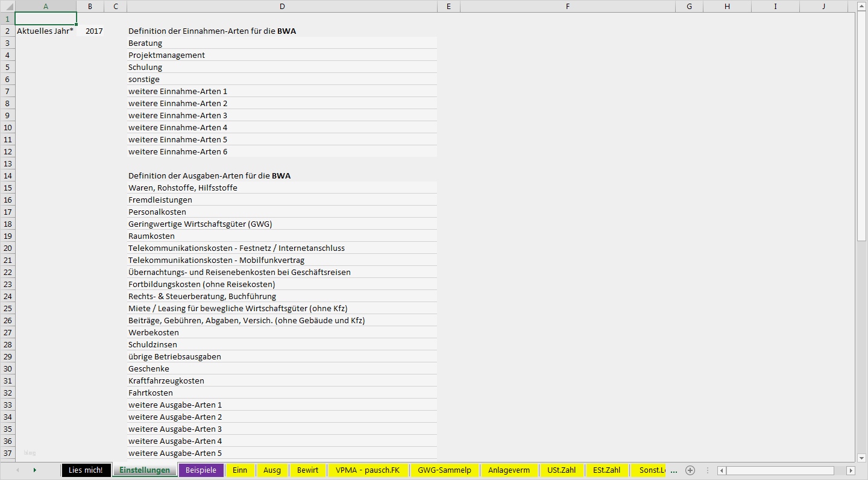Screen dimensions: 868x480
Task: Click the vertical scrollbar thumb
Action: click(862, 127)
